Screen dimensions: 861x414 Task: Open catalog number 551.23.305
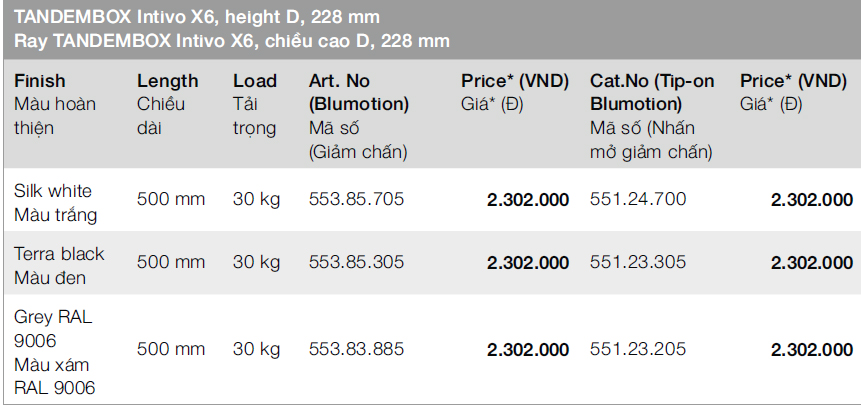(x=638, y=262)
